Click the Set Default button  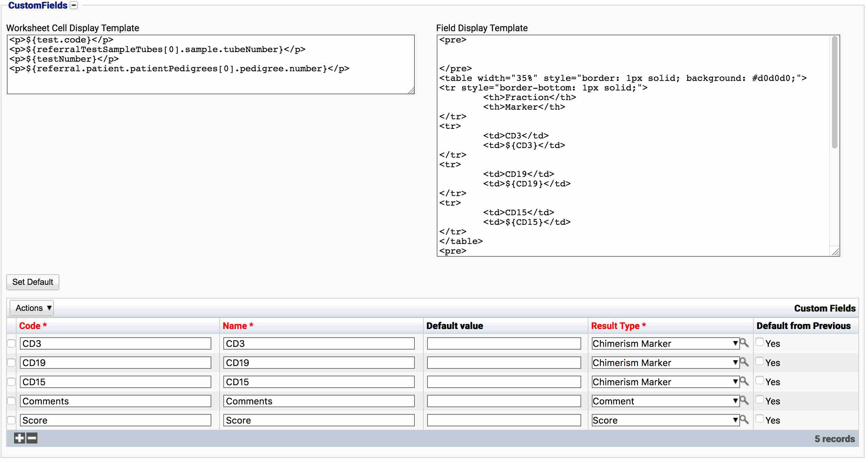point(33,282)
